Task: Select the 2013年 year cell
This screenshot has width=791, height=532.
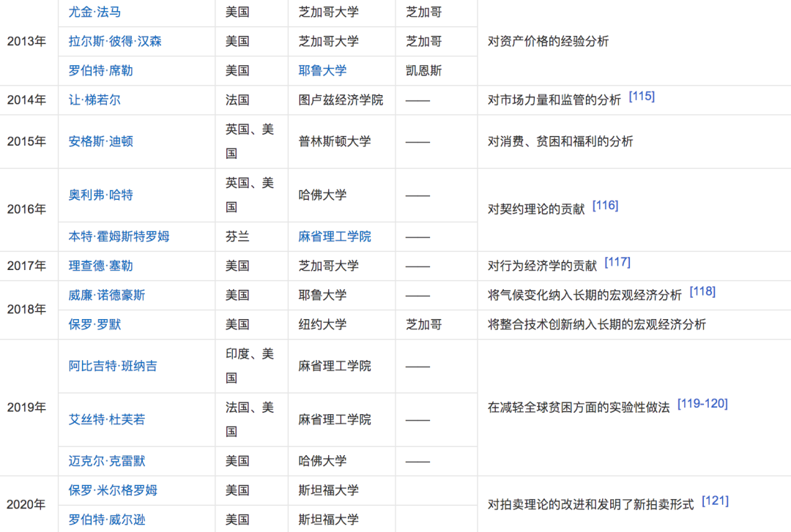Action: pyautogui.click(x=29, y=42)
